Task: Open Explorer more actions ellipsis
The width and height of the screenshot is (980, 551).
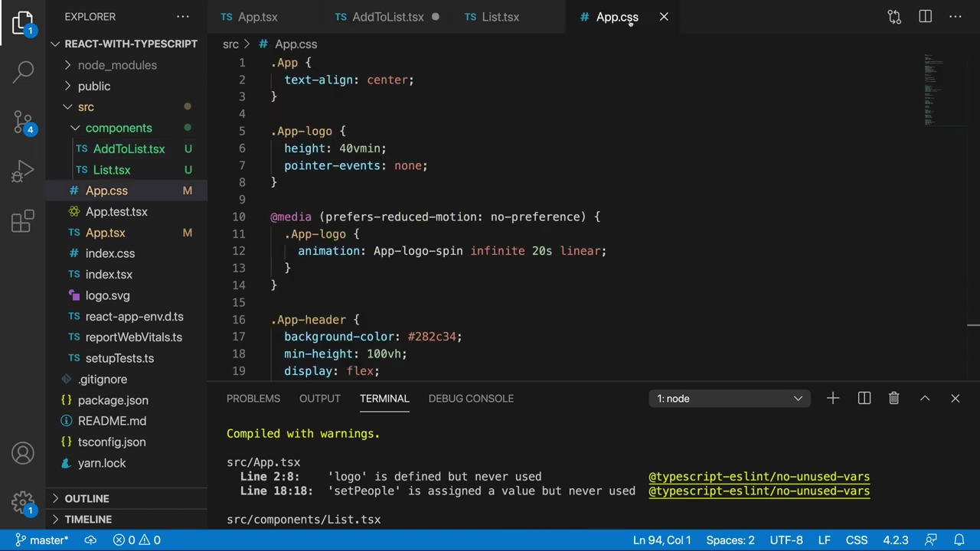Action: click(x=182, y=16)
